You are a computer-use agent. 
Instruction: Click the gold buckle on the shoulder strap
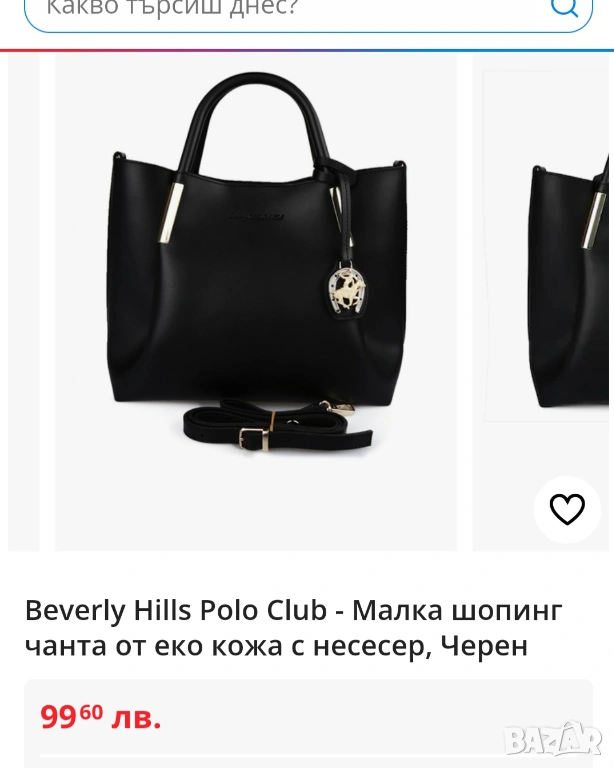point(252,437)
